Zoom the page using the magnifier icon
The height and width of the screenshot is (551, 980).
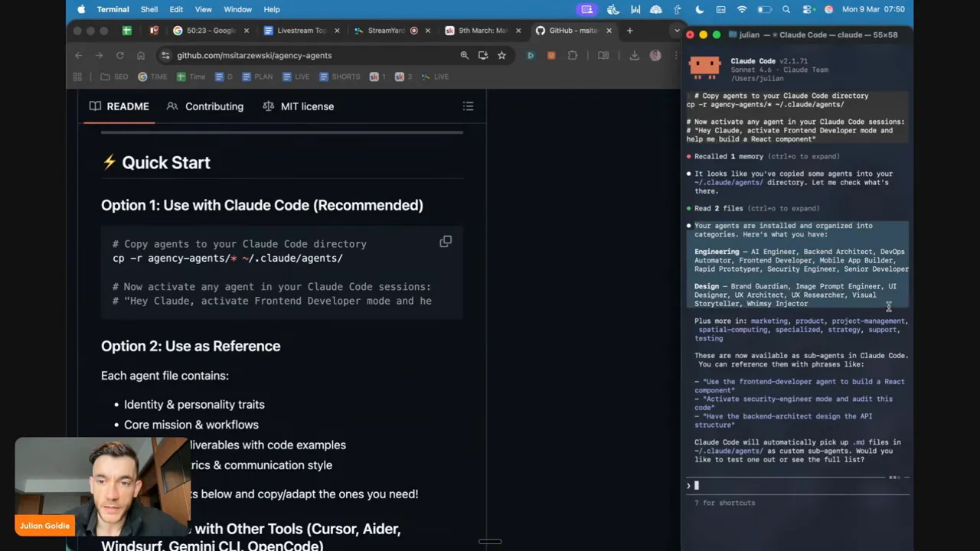point(464,55)
